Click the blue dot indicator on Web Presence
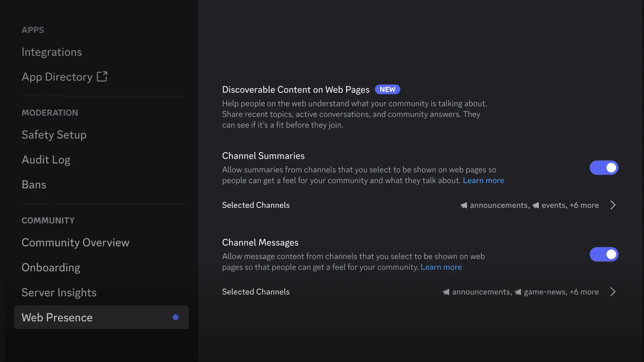 click(175, 317)
